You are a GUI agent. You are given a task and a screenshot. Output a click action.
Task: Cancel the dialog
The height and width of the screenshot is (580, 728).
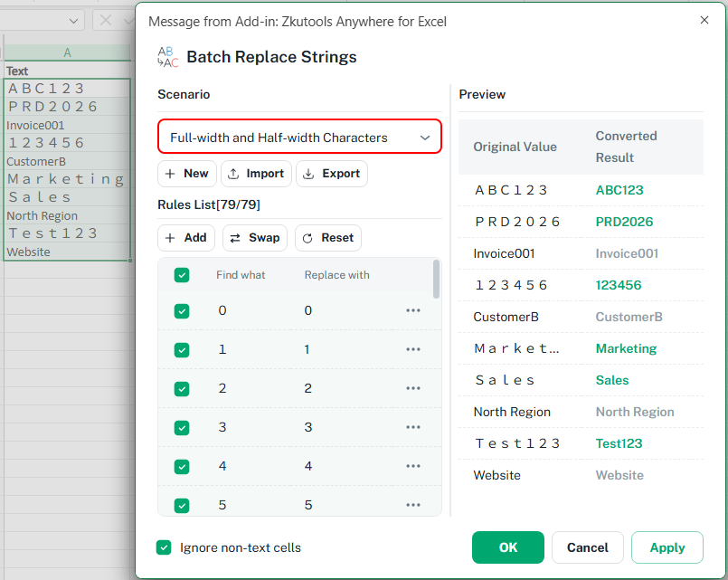click(587, 547)
